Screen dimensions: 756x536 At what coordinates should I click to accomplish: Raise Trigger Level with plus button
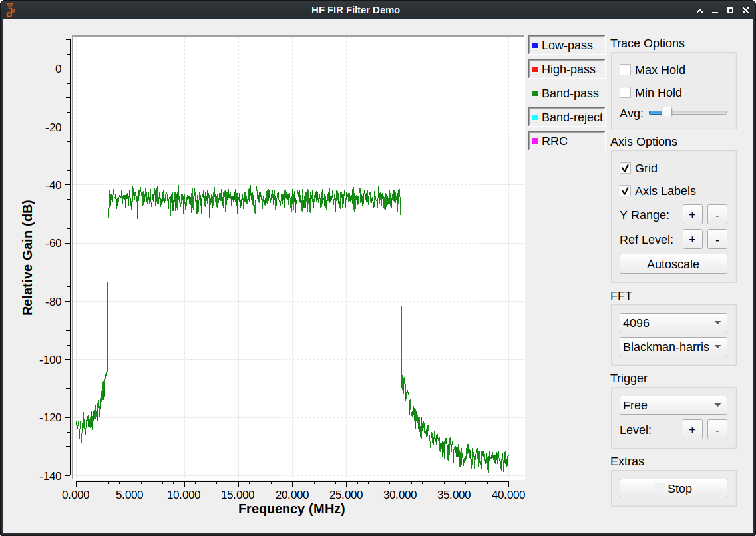point(692,430)
